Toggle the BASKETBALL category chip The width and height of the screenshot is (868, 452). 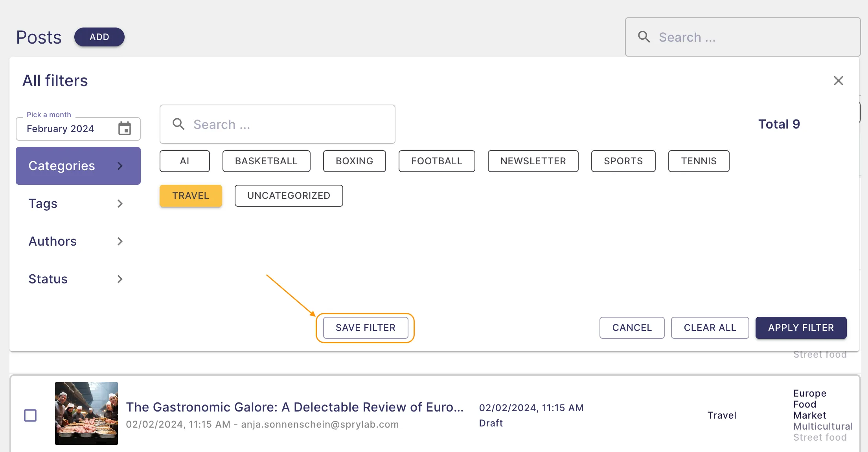tap(267, 161)
